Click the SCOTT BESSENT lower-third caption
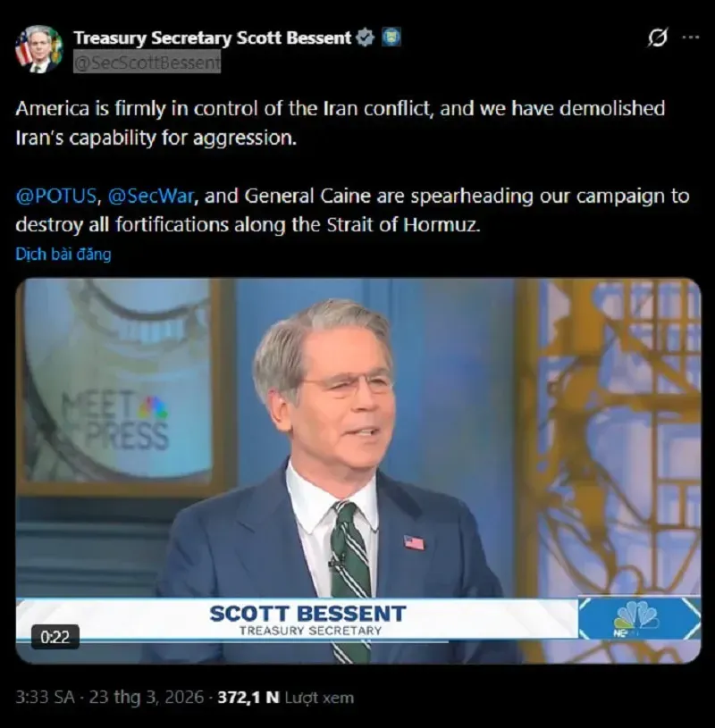 click(x=307, y=619)
